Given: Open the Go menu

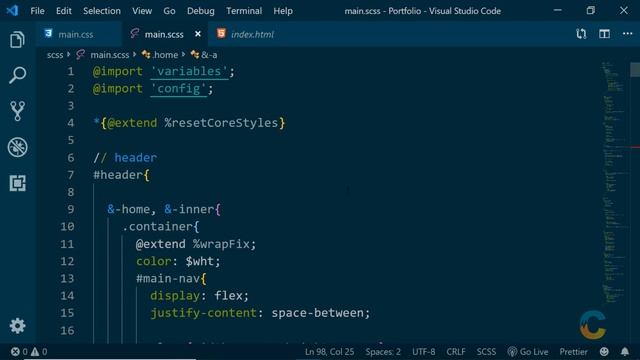Looking at the screenshot, I should coord(169,11).
